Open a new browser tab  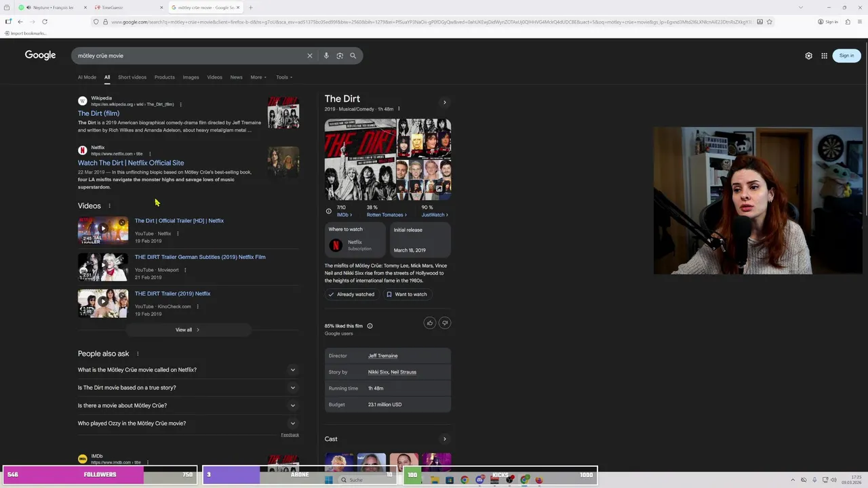(x=250, y=7)
